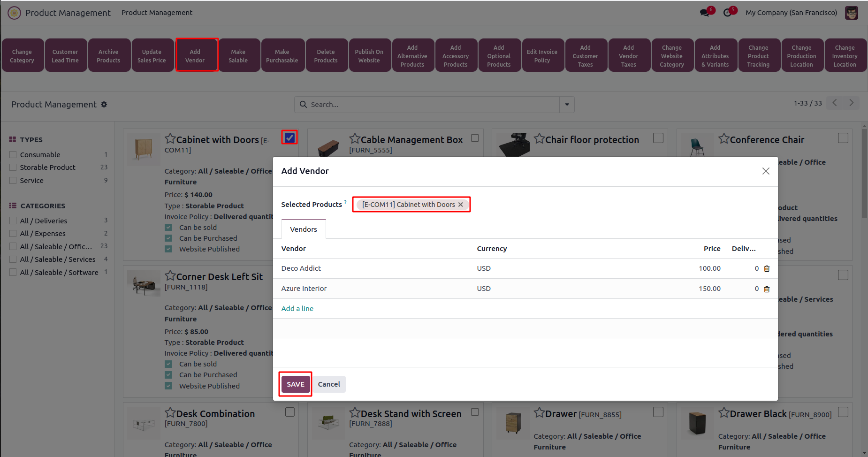Select the Chair floor protection checkbox
868x457 pixels.
[658, 138]
